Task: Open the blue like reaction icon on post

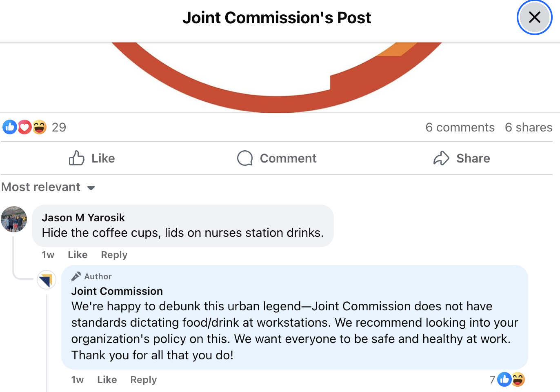Action: tap(9, 127)
